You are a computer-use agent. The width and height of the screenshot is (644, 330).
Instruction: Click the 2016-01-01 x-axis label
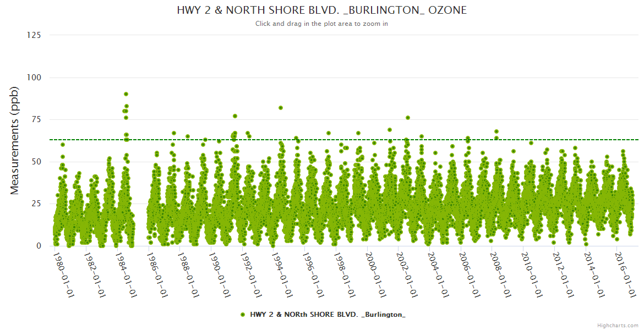[x=628, y=274]
